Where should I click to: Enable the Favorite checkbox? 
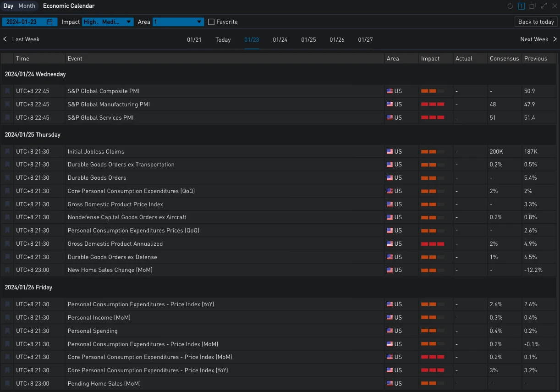(x=211, y=22)
